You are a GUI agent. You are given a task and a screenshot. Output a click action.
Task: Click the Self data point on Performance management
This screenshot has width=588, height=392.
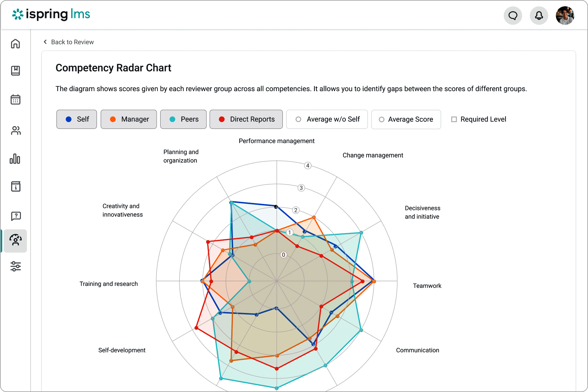(x=276, y=207)
